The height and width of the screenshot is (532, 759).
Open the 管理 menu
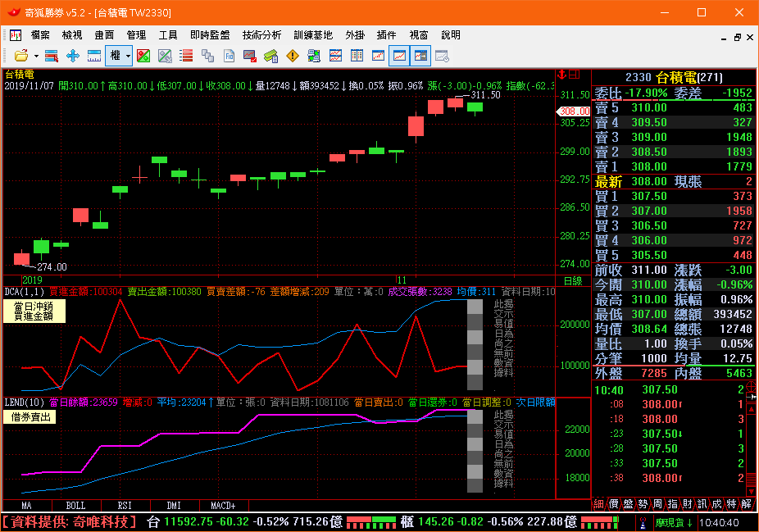[136, 35]
